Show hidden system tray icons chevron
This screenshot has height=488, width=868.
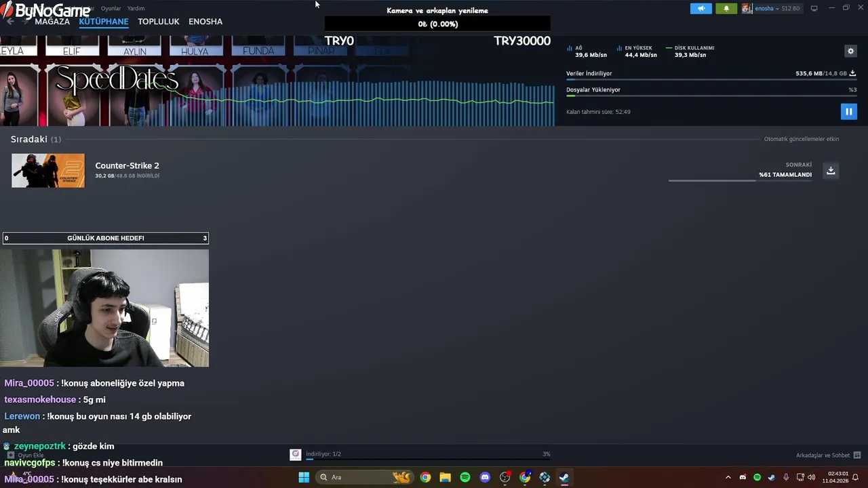[728, 477]
